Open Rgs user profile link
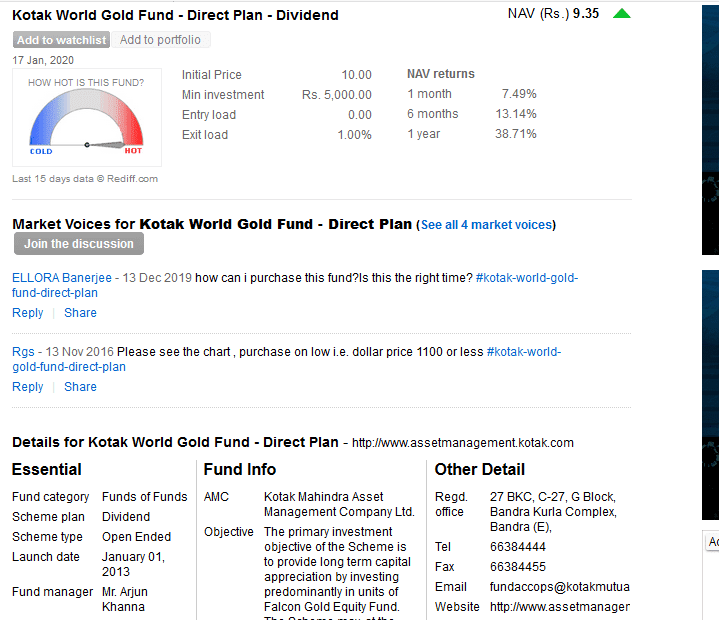The image size is (719, 620). tap(23, 352)
